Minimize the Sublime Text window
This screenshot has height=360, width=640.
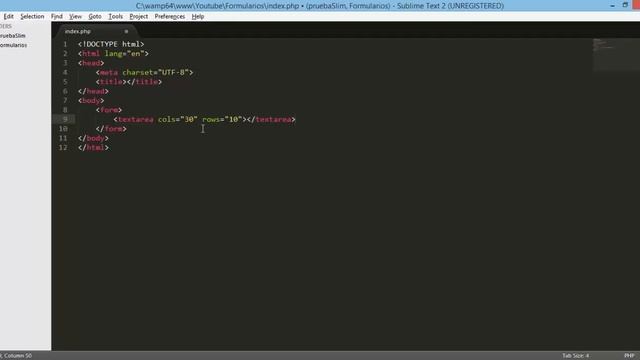click(x=612, y=5)
